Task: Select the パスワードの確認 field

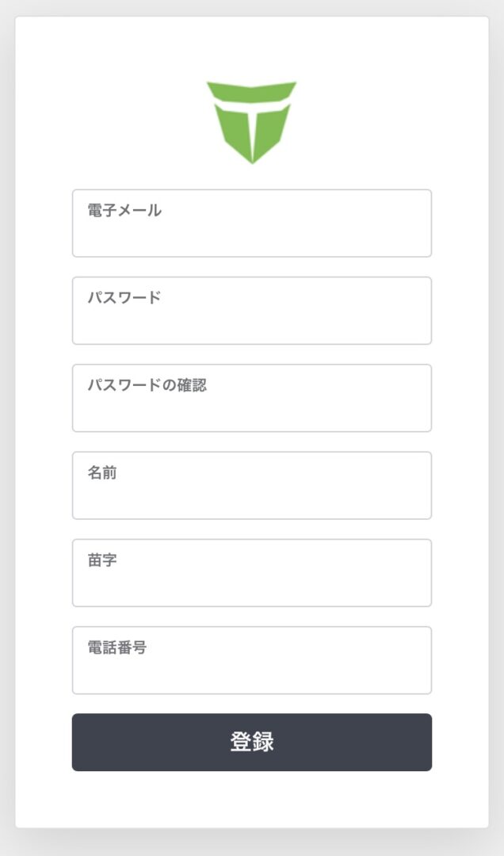Action: 252,408
